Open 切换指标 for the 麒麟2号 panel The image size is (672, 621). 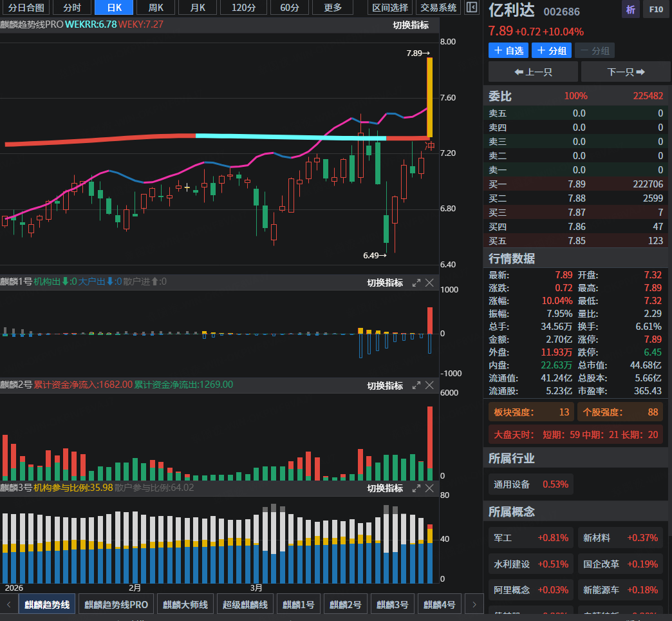pyautogui.click(x=385, y=385)
